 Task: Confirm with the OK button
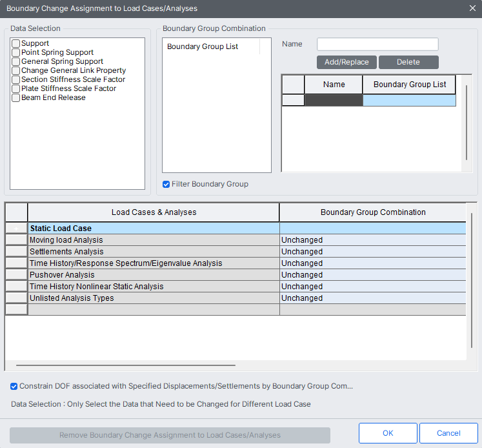(x=388, y=433)
